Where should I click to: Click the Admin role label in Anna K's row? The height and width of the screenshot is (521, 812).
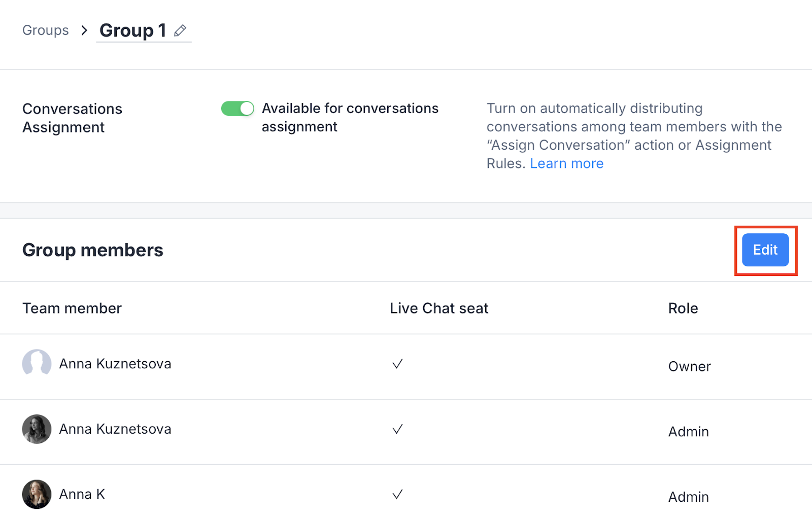[688, 497]
